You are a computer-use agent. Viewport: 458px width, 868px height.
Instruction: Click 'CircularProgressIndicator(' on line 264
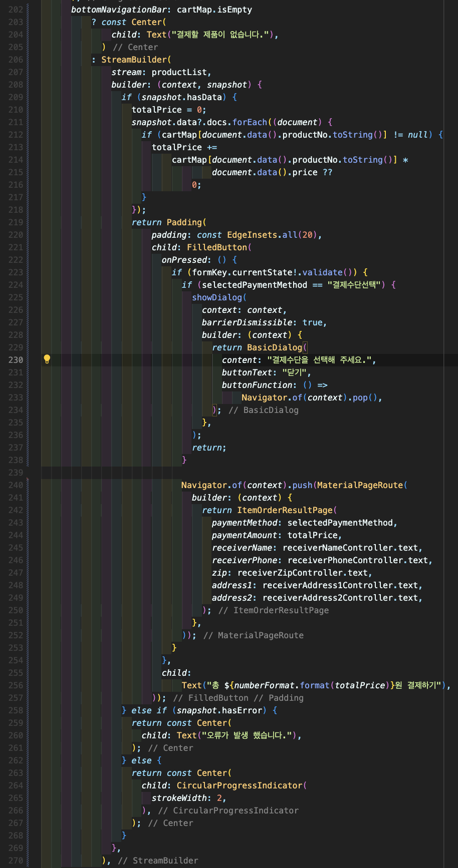pyautogui.click(x=242, y=785)
